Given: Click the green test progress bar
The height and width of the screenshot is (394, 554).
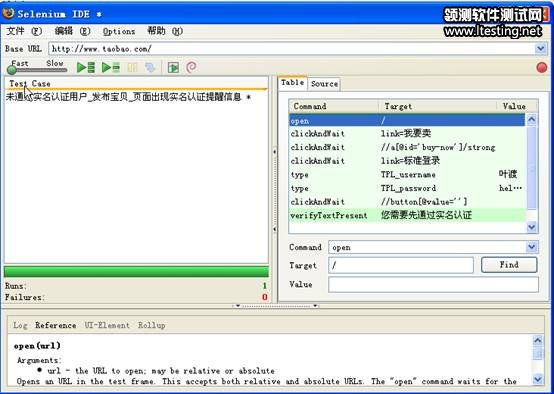Looking at the screenshot, I should [x=136, y=272].
